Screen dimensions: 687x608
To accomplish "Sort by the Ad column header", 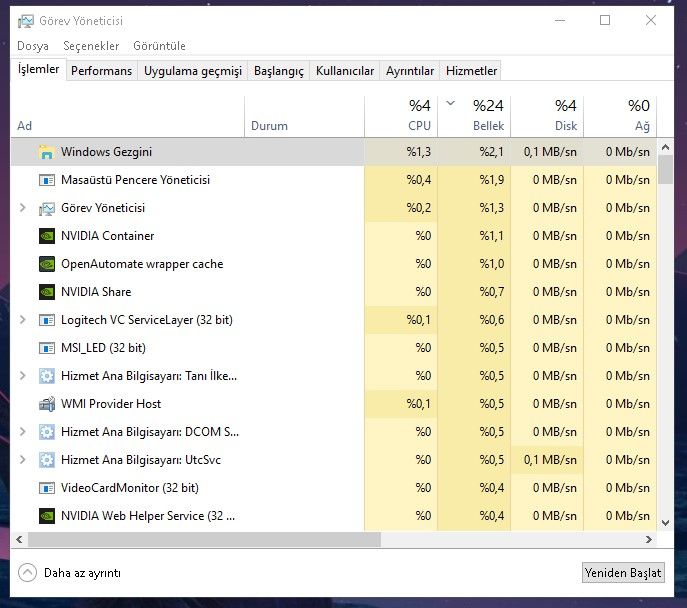I will [x=127, y=117].
